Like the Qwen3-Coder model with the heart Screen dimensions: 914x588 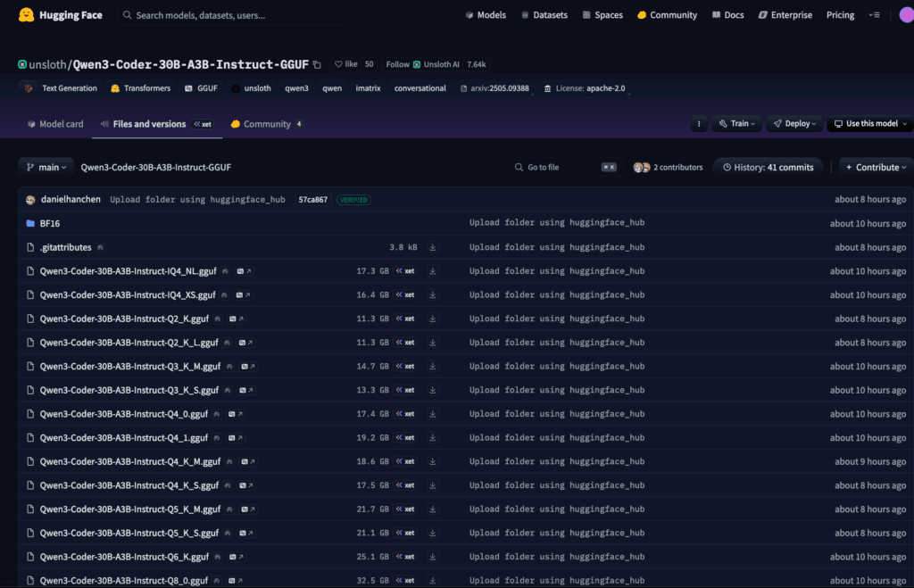[x=338, y=64]
